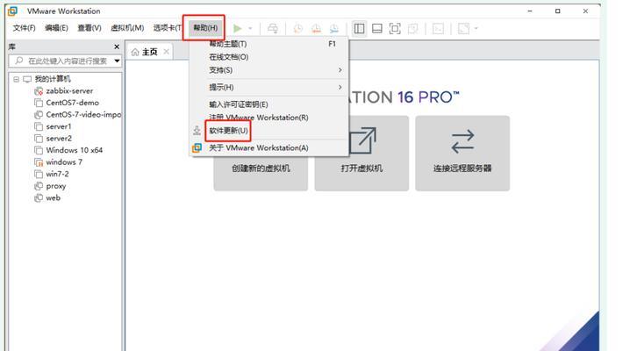Viewport: 644px width, 351px height.
Task: Choose 输入许可证密钥(E) menu entry
Action: tap(269, 104)
